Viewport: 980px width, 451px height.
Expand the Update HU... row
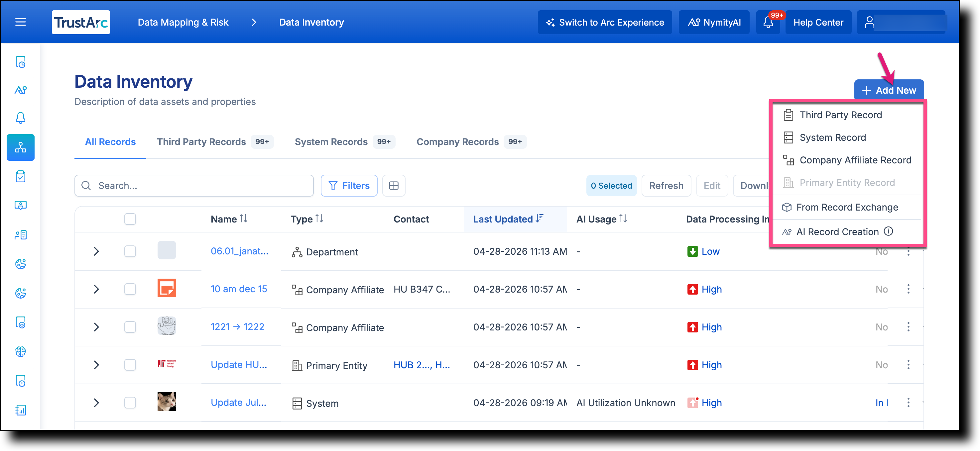click(x=96, y=365)
